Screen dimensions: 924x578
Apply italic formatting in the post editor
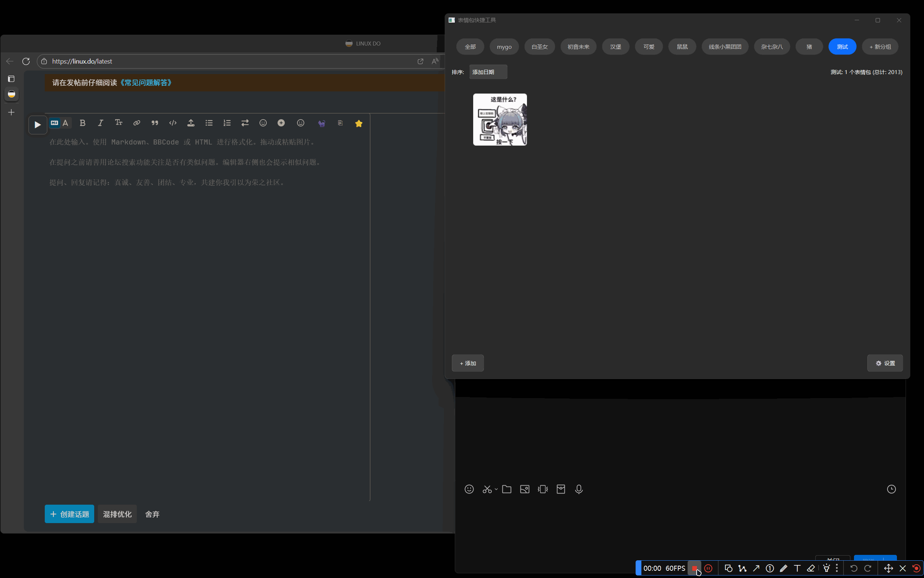100,123
